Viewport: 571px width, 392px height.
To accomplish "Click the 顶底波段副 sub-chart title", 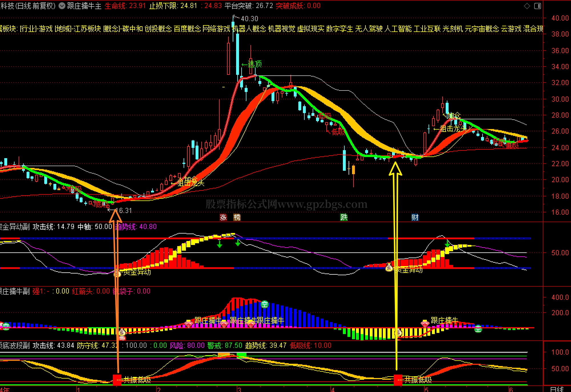I will coord(14,345).
